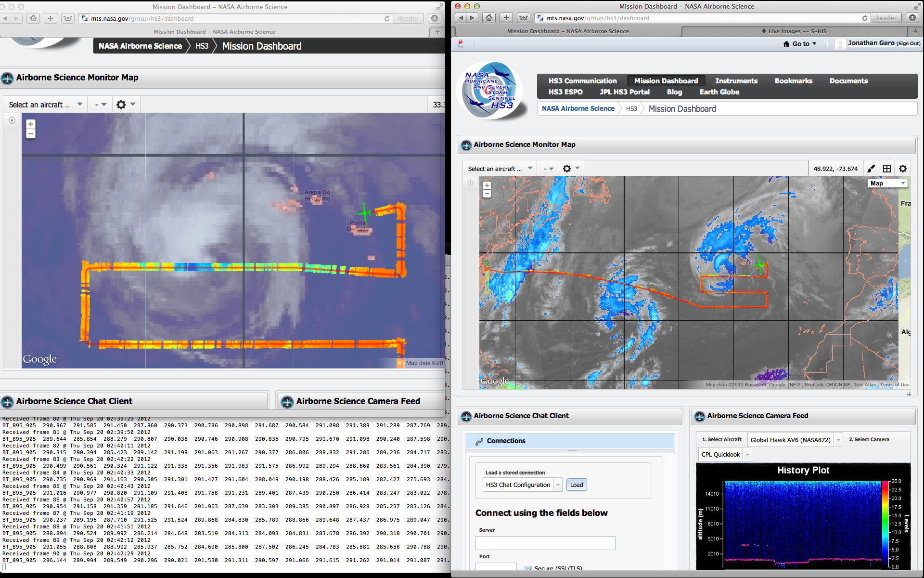This screenshot has width=924, height=578.
Task: Switch to Live Images S-HIS tab
Action: tap(796, 31)
